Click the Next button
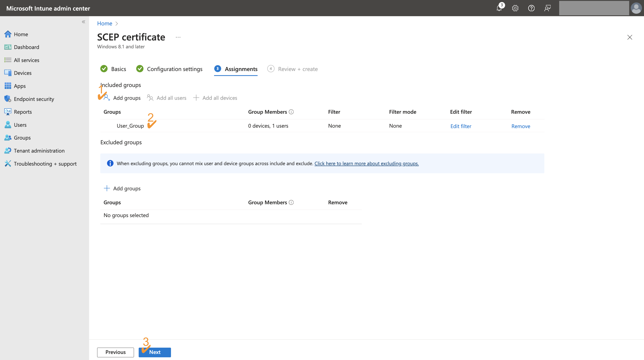 155,352
